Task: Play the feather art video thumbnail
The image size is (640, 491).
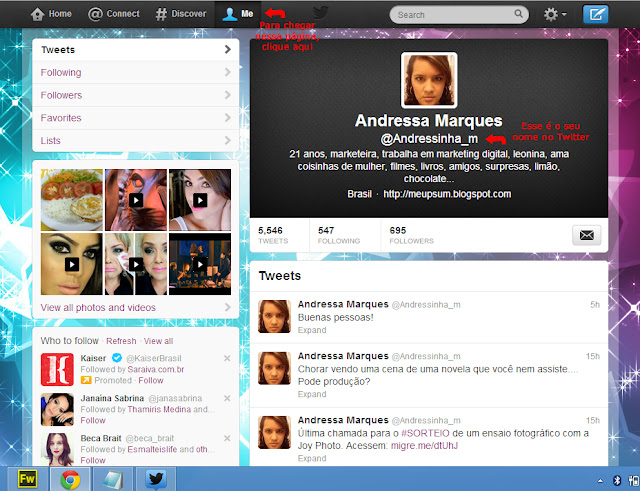Action: tap(136, 200)
